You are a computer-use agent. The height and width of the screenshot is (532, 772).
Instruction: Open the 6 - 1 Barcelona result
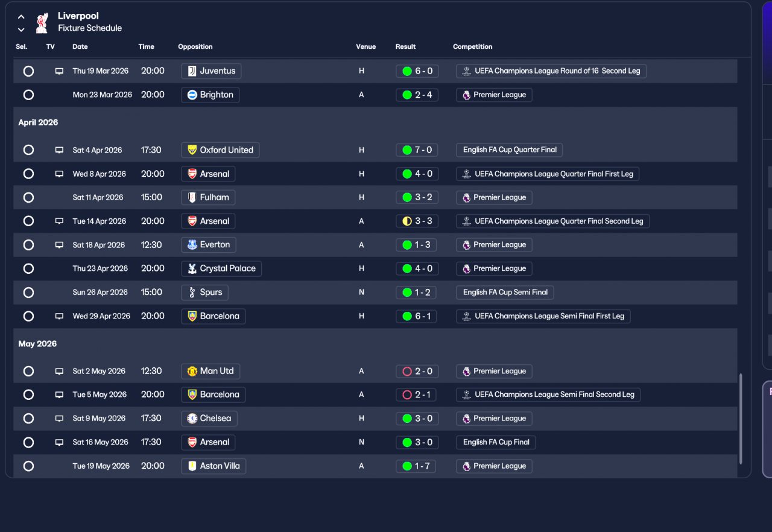click(416, 316)
